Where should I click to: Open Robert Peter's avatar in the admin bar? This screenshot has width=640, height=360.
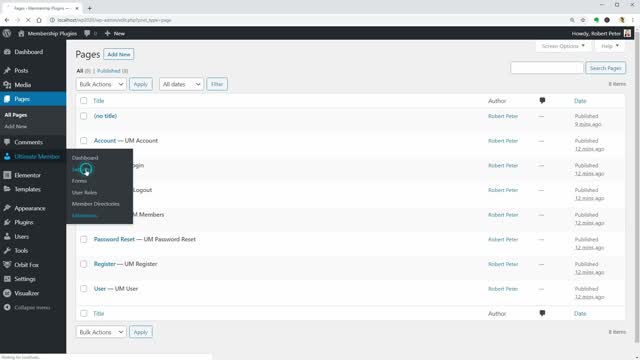627,33
